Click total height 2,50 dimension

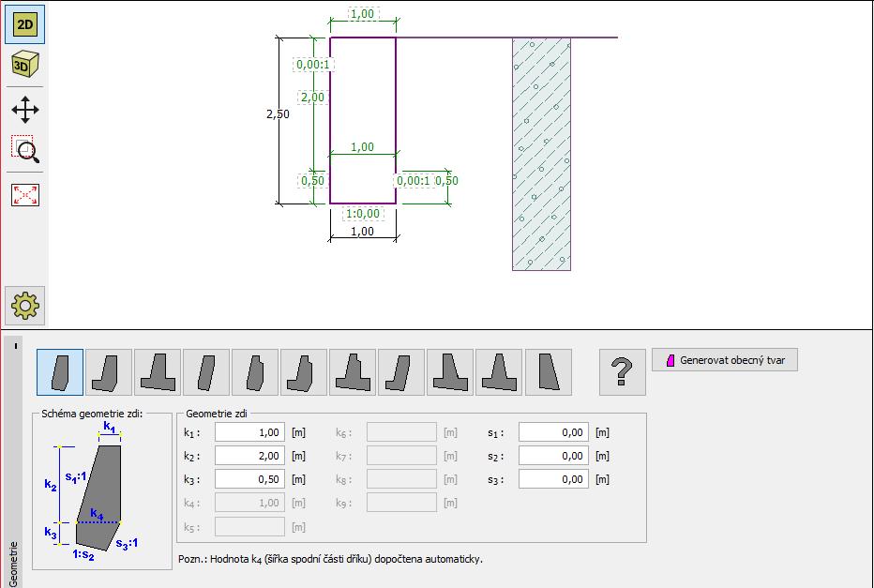[x=278, y=114]
